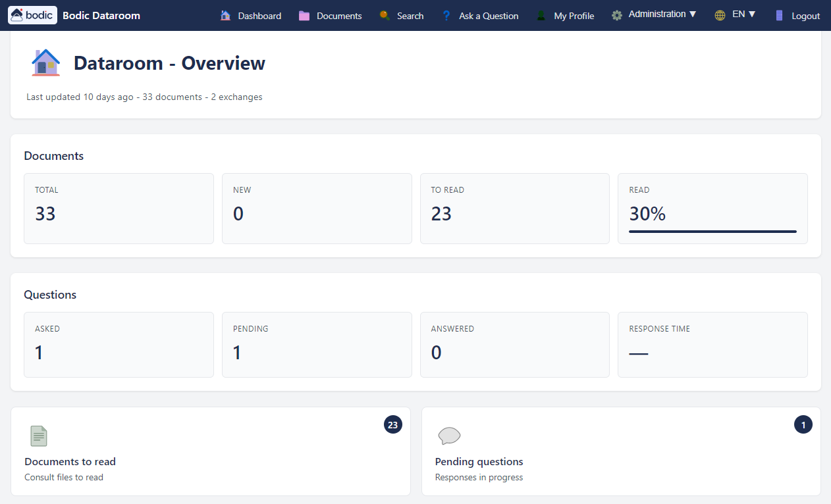Viewport: 831px width, 504px height.
Task: Click the My Profile person icon
Action: [x=541, y=16]
